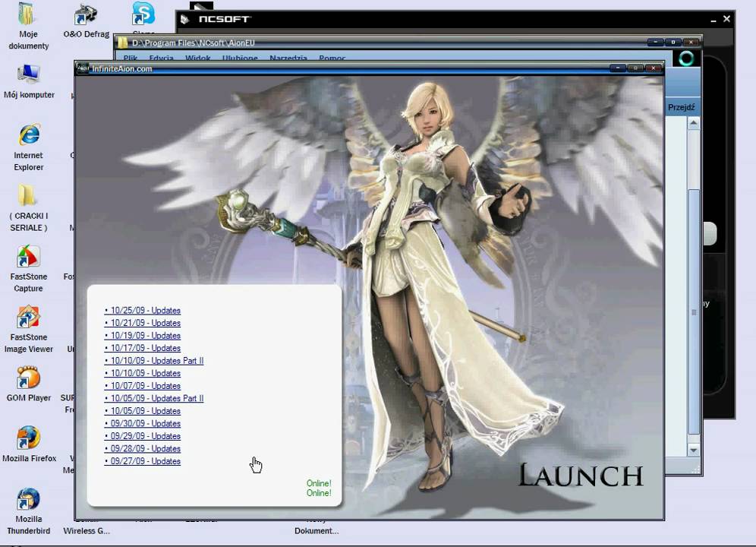Launch the Mozilla Thunderbird shortcut

point(28,511)
